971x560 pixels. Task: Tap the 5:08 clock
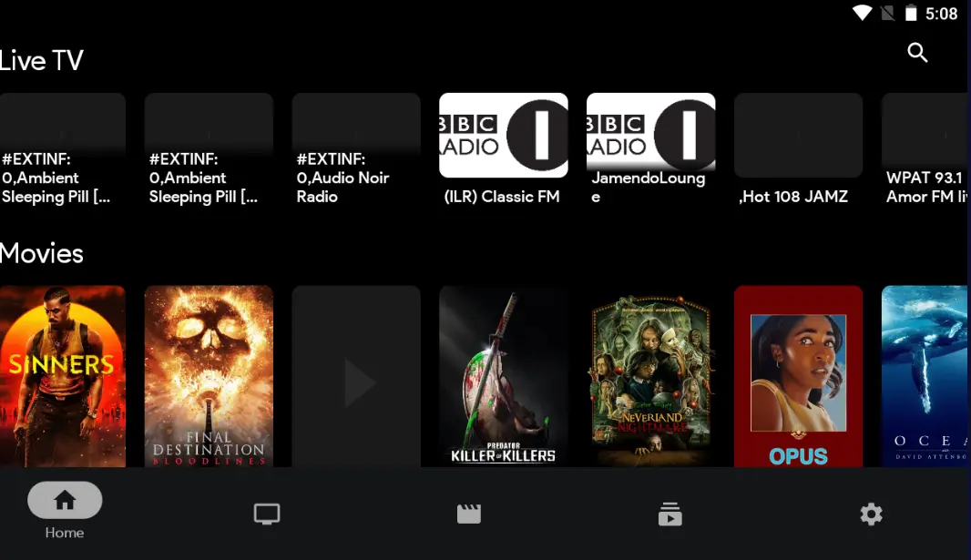(x=941, y=14)
